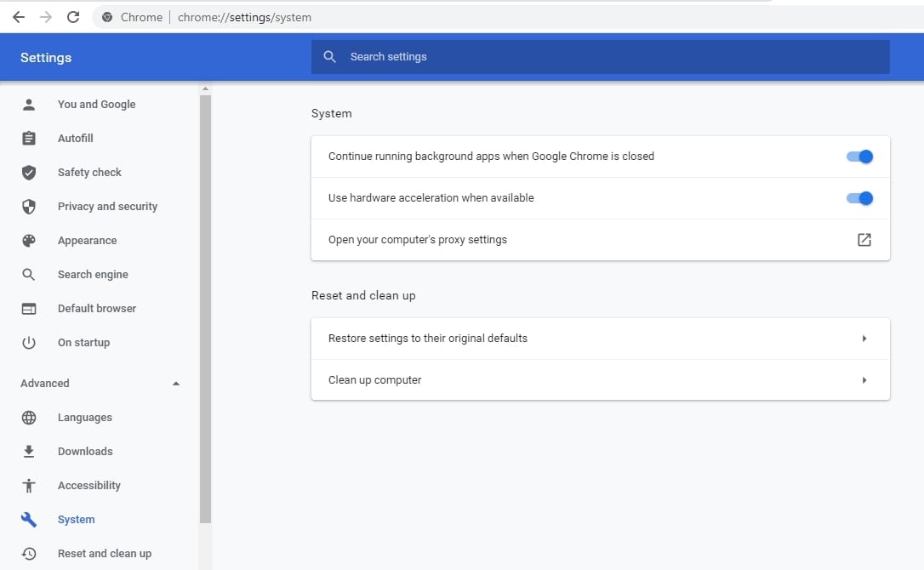Click the Settings title in header
This screenshot has height=570, width=924.
click(46, 58)
